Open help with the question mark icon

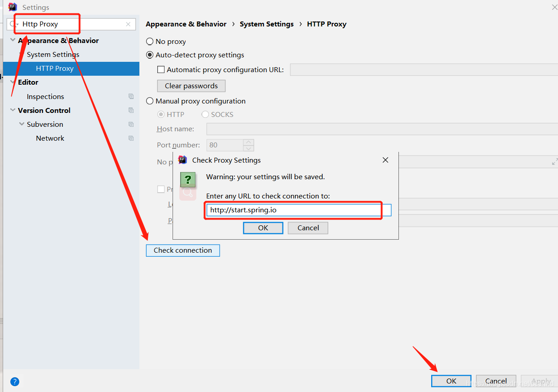pos(15,382)
